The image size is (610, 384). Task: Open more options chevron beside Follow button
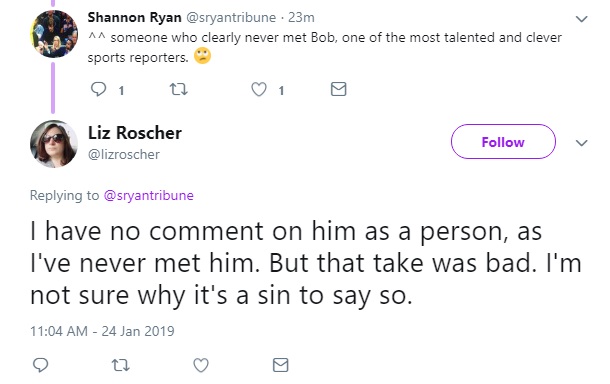(581, 143)
